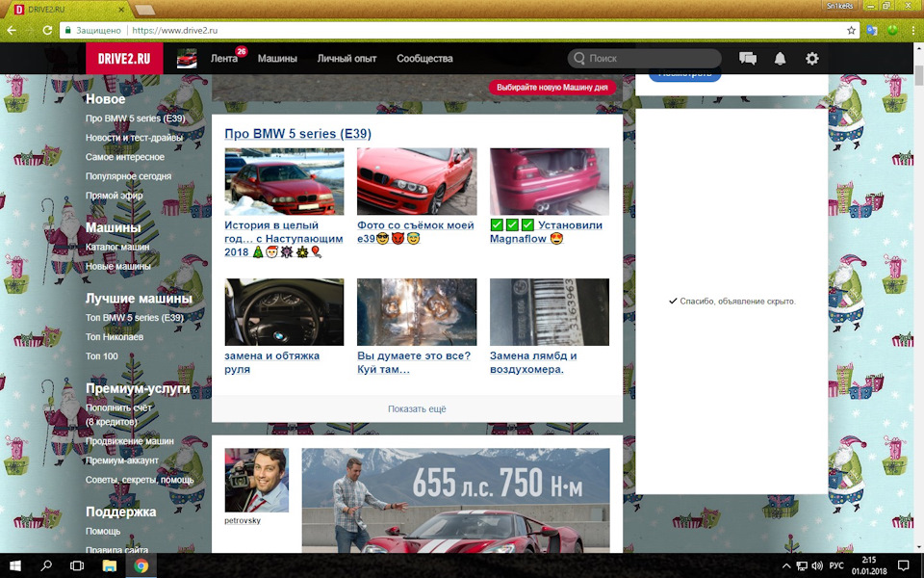Open sidebar Самое интересное link

pos(125,157)
